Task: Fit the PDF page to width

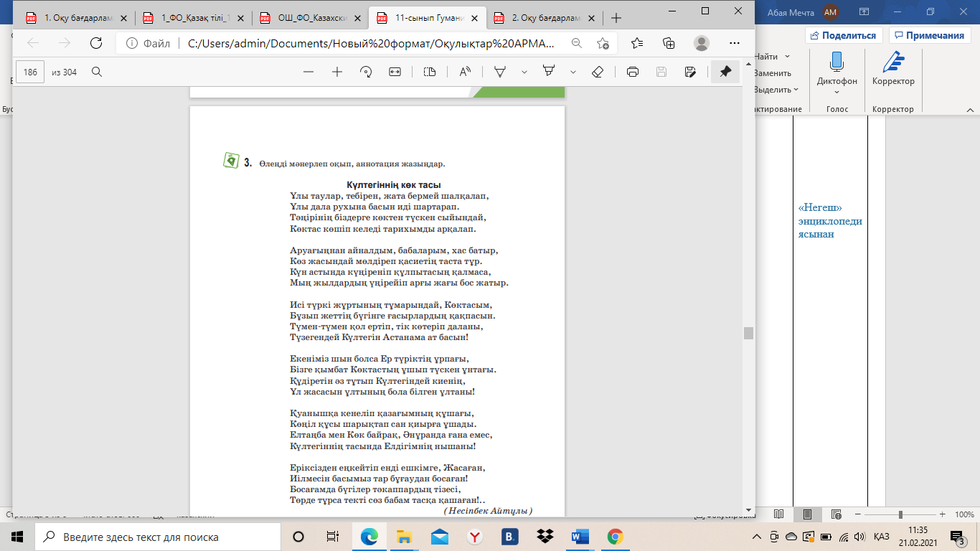Action: pyautogui.click(x=395, y=72)
